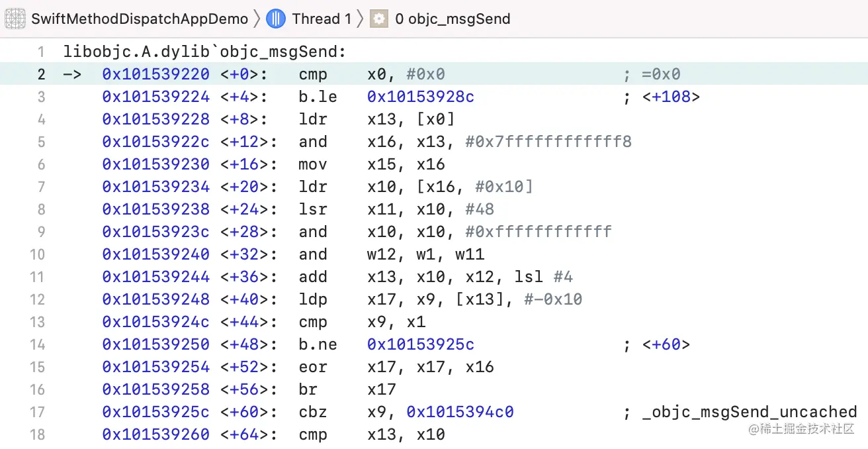Click operands w12, w1, w11

click(x=426, y=254)
